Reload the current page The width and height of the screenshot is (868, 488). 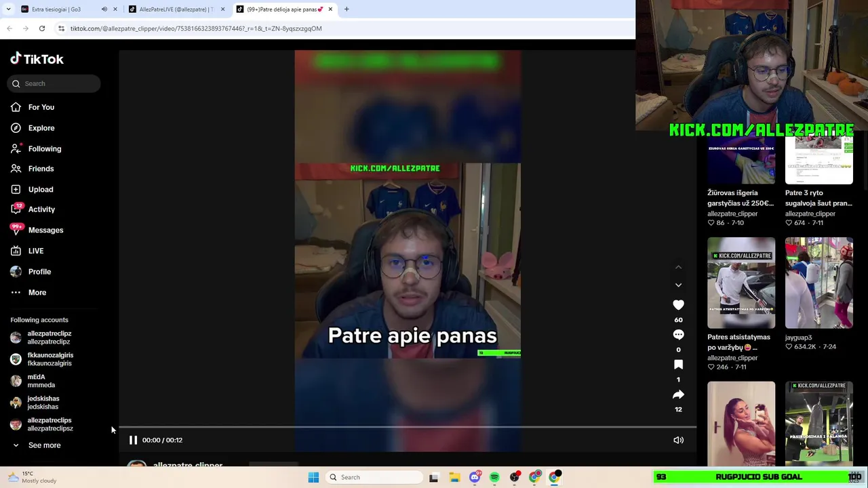[x=42, y=28]
